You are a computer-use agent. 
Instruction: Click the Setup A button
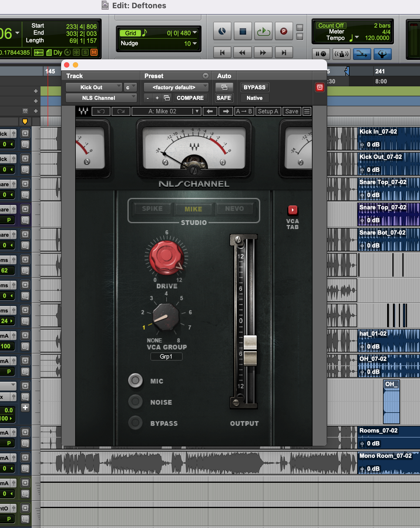(268, 111)
